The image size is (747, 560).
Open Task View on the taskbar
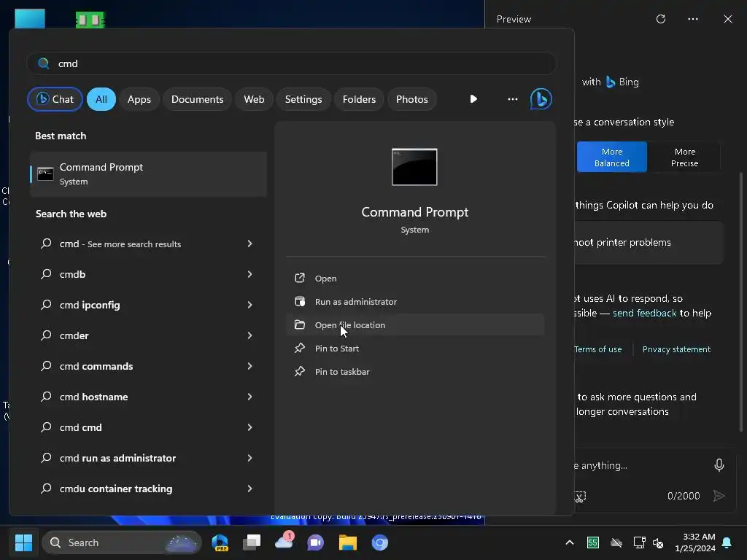[x=252, y=542]
